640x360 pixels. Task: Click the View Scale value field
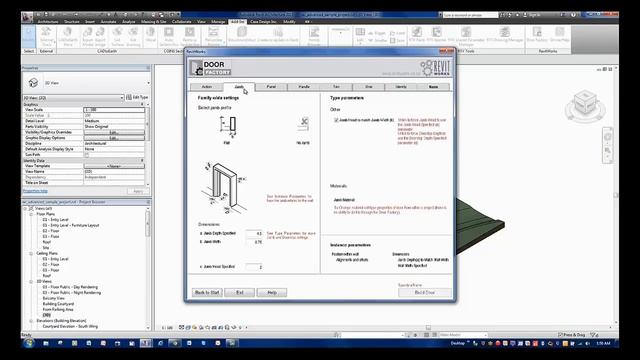tap(114, 110)
